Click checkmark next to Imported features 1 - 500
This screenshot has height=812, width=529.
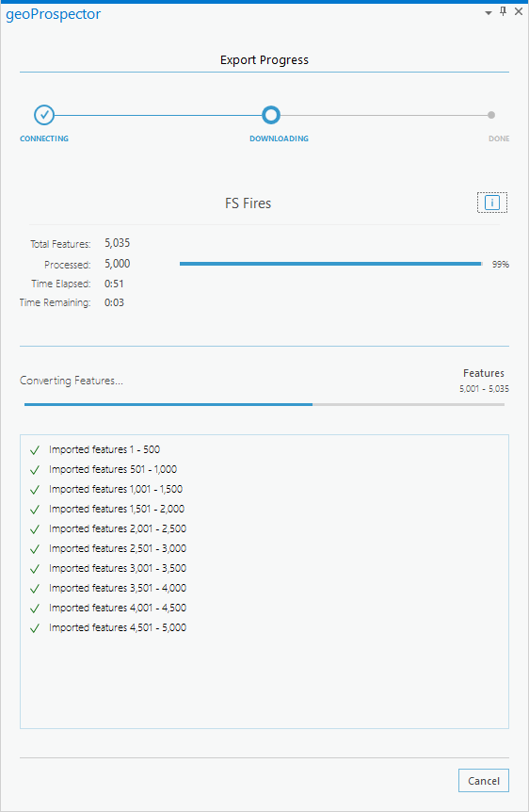(35, 450)
